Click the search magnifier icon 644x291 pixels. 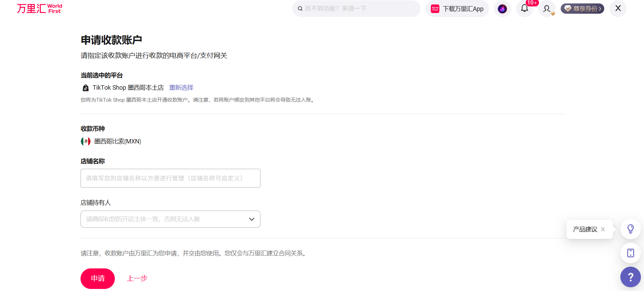(300, 9)
